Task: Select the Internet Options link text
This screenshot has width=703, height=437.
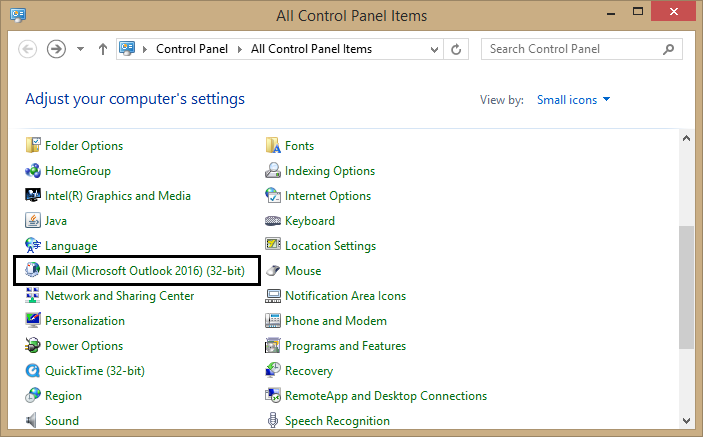Action: click(328, 196)
